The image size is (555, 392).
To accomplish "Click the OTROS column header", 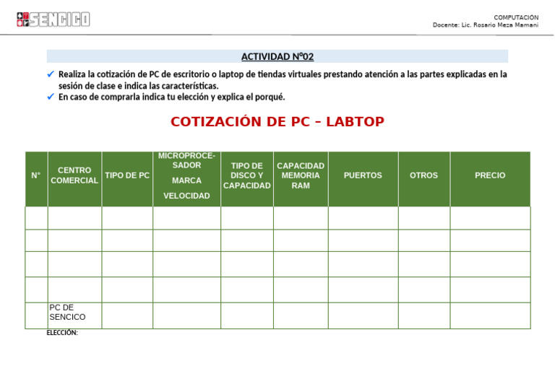I will tap(424, 179).
